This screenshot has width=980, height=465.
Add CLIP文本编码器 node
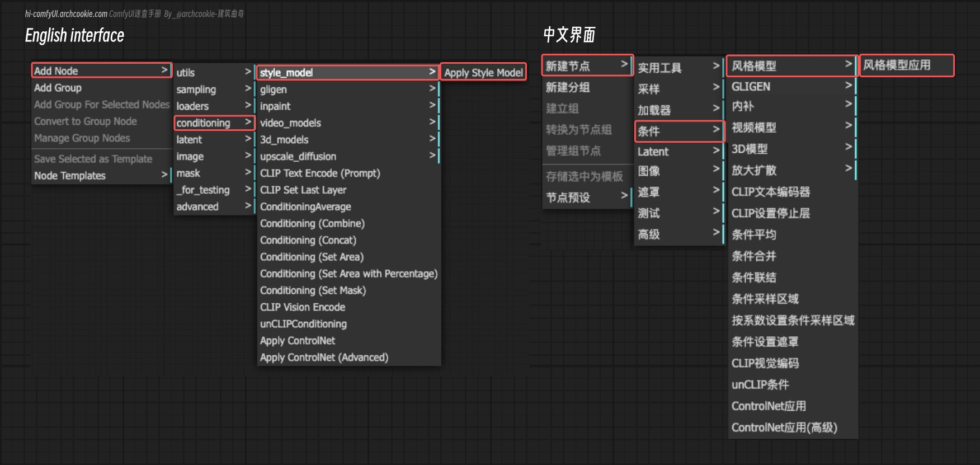pyautogui.click(x=791, y=192)
